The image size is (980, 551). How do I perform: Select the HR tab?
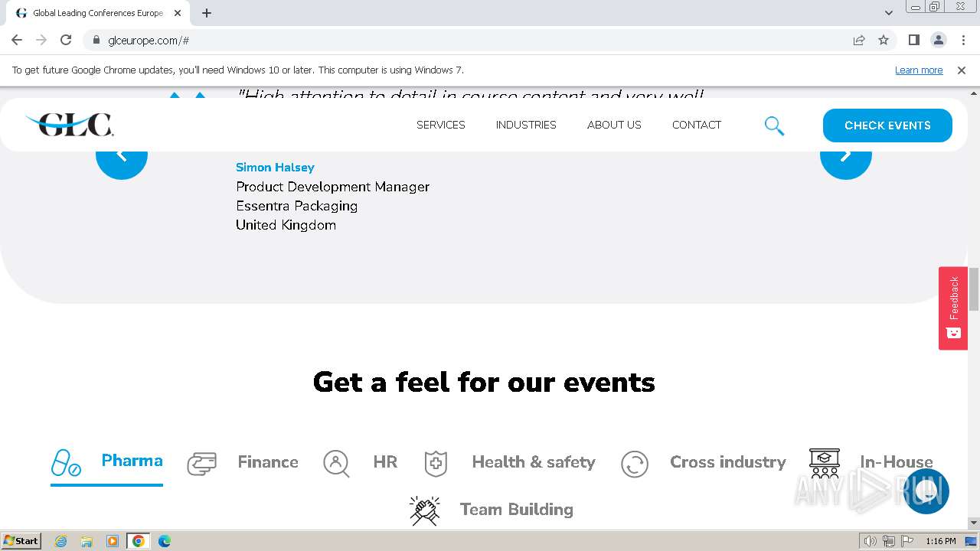pos(360,463)
